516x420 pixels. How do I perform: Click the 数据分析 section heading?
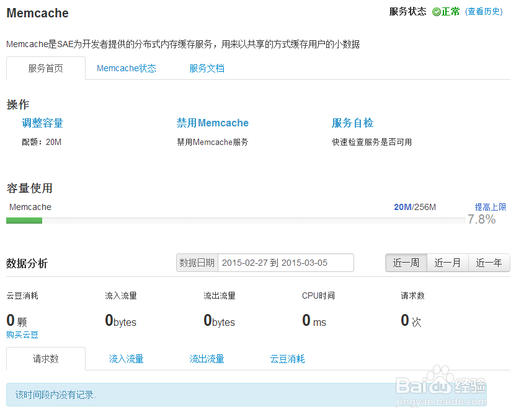(x=27, y=263)
